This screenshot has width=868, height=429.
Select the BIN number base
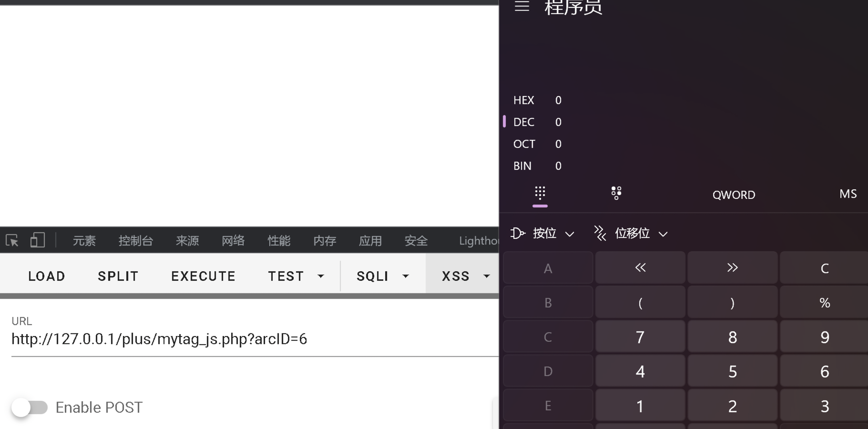point(537,166)
